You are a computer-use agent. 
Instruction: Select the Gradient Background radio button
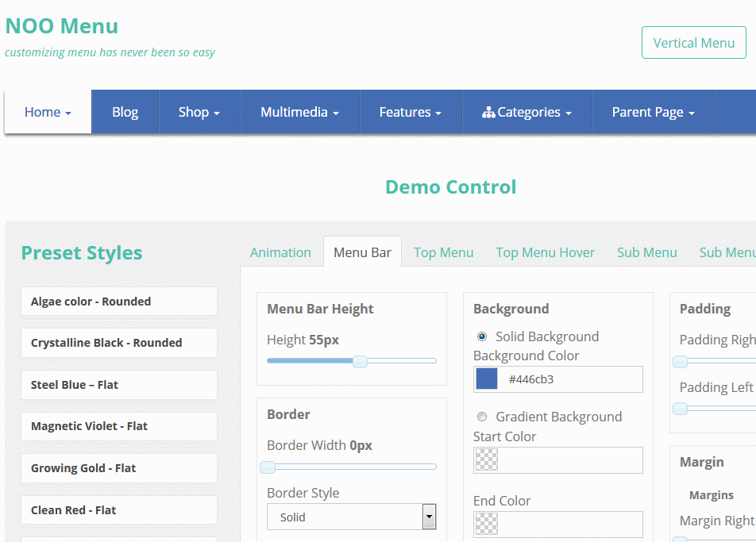click(x=482, y=417)
